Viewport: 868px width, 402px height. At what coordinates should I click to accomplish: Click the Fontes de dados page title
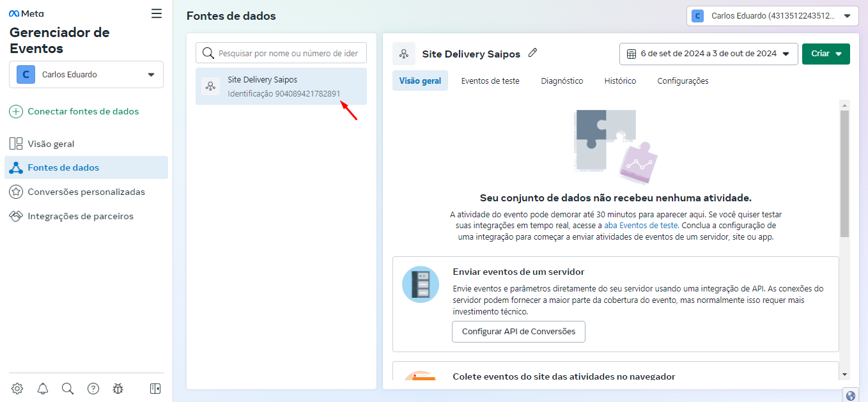click(231, 16)
